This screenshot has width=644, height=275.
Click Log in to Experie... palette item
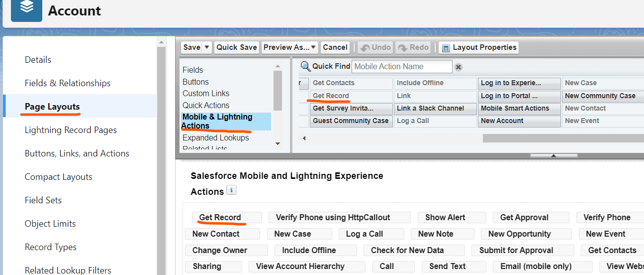[x=520, y=83]
